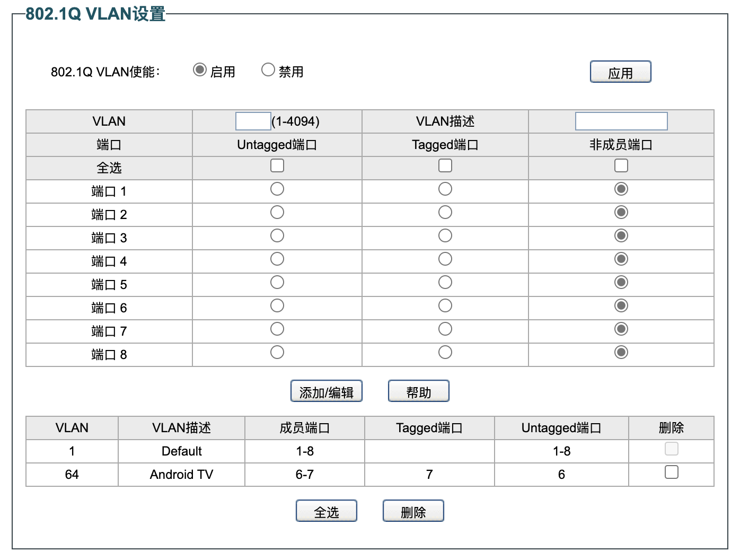Set 端口 2 as non-member
This screenshot has height=560, width=740.
(621, 213)
